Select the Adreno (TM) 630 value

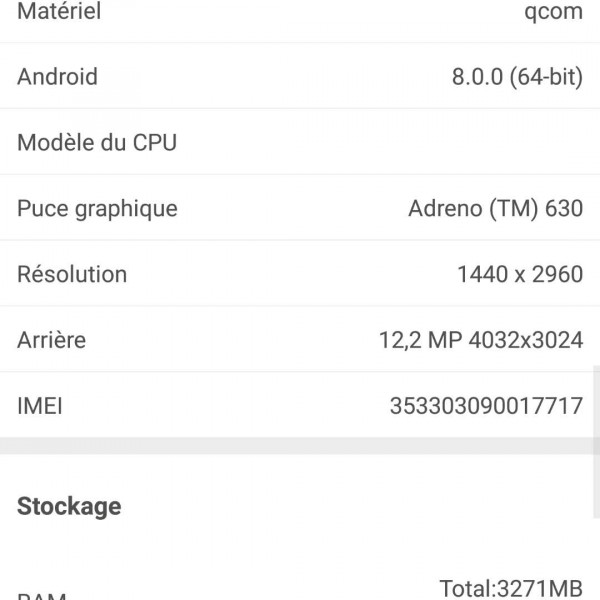click(x=495, y=209)
